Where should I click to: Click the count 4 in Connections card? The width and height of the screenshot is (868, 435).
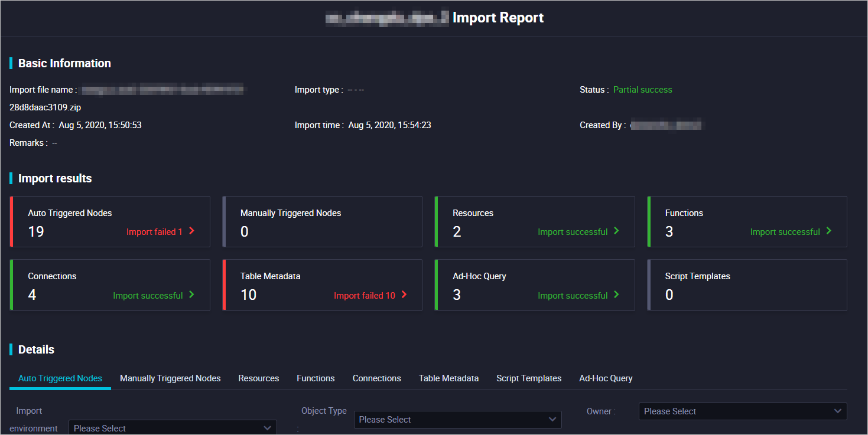[32, 295]
